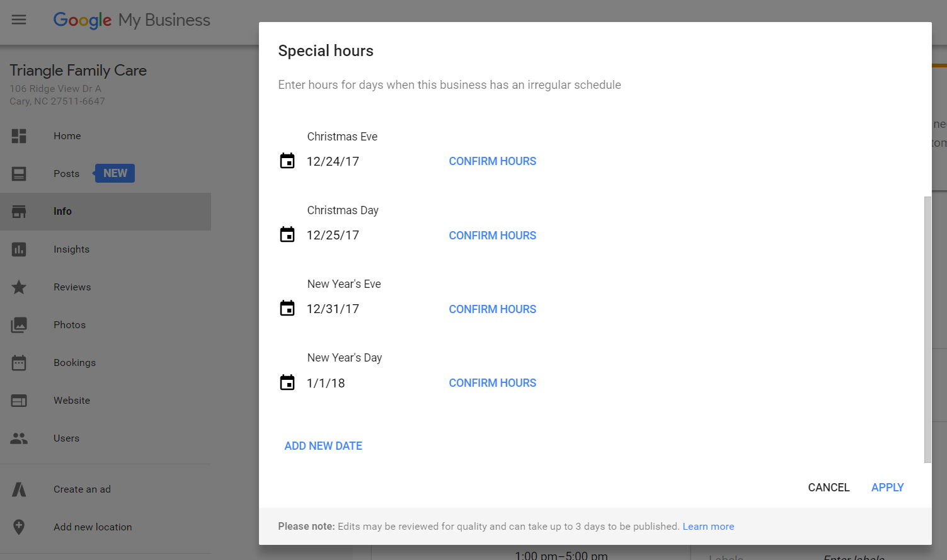Click the Add new location pin icon

19,527
